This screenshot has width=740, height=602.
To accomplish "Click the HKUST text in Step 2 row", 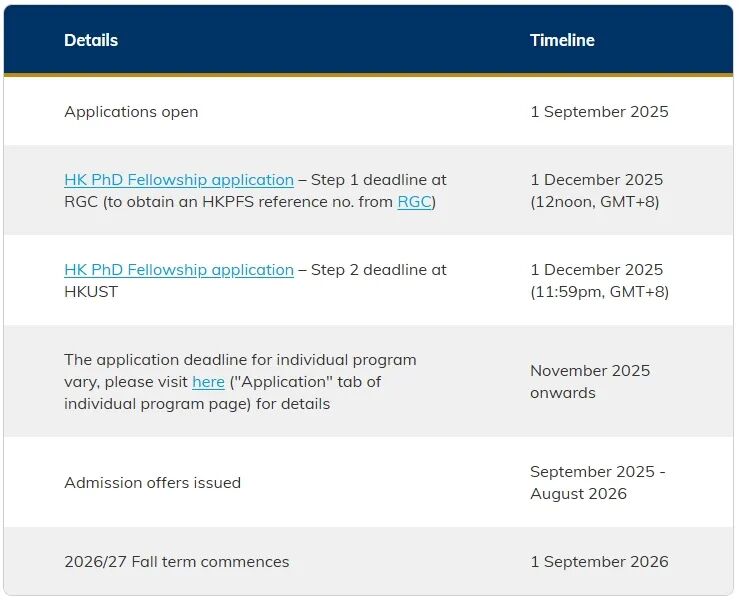I will coord(91,292).
